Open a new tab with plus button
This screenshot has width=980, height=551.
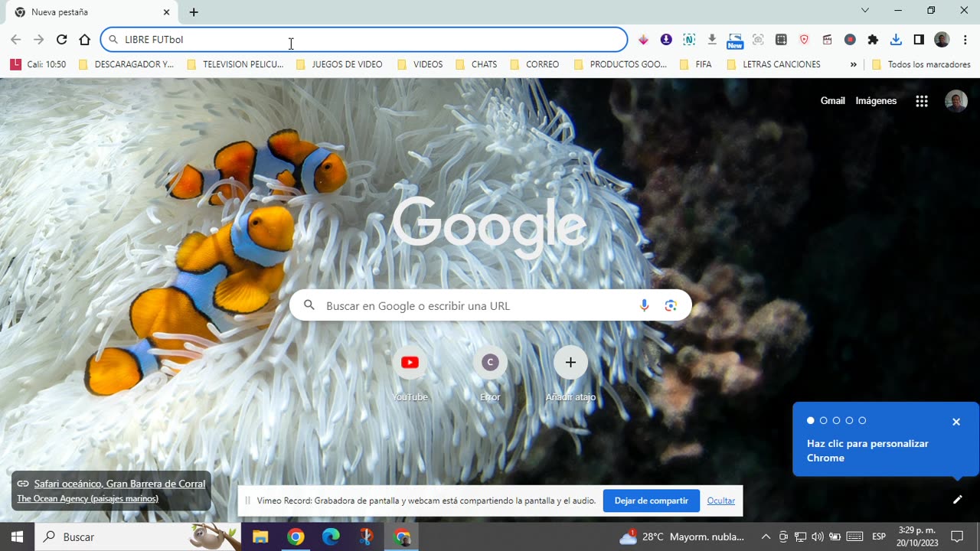click(x=194, y=12)
